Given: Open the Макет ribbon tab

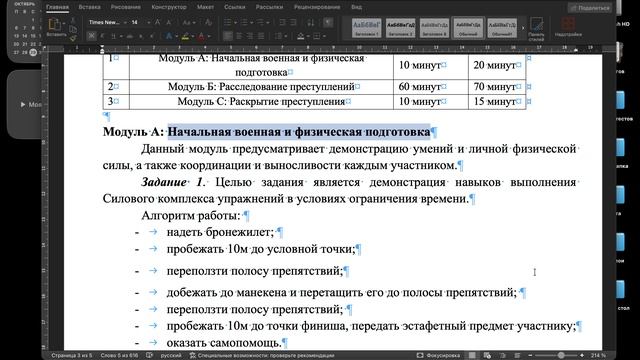Looking at the screenshot, I should (x=205, y=7).
